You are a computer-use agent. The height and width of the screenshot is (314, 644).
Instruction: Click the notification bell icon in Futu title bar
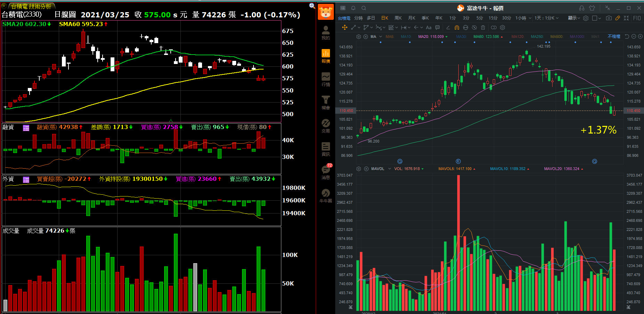coord(353,8)
